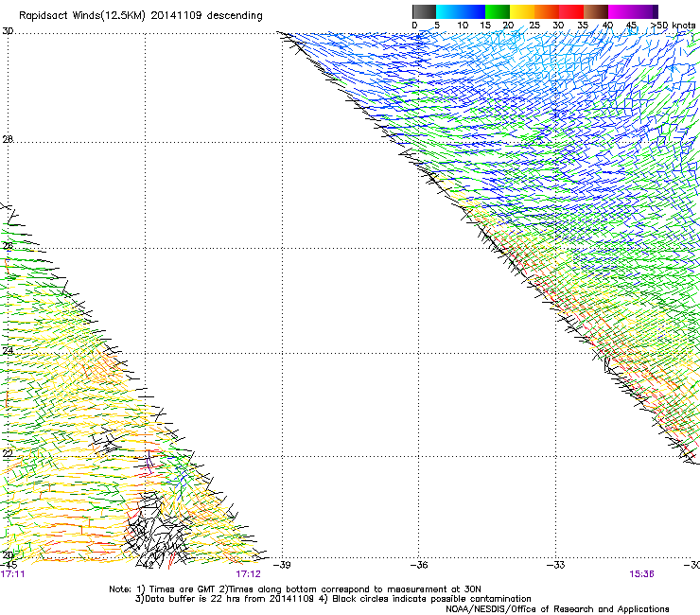Click the latitude label 30
This screenshot has height=615, width=700.
click(x=8, y=31)
